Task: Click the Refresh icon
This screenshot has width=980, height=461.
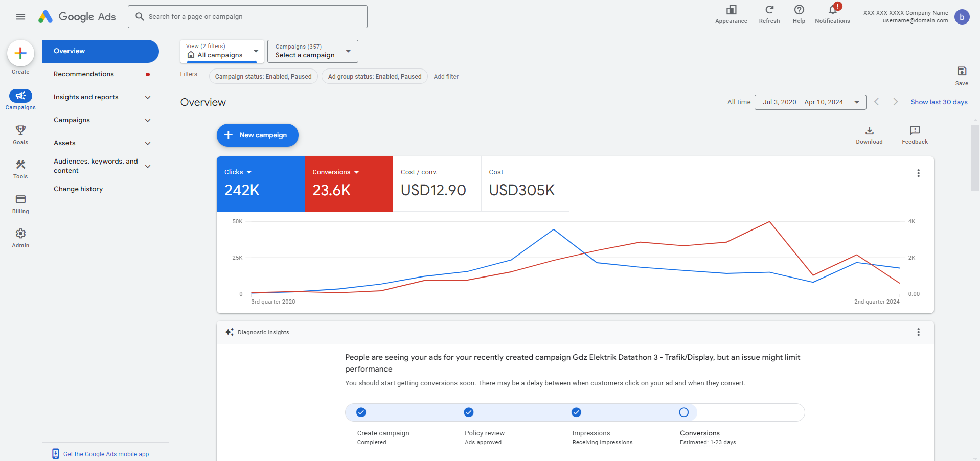Action: pos(769,10)
